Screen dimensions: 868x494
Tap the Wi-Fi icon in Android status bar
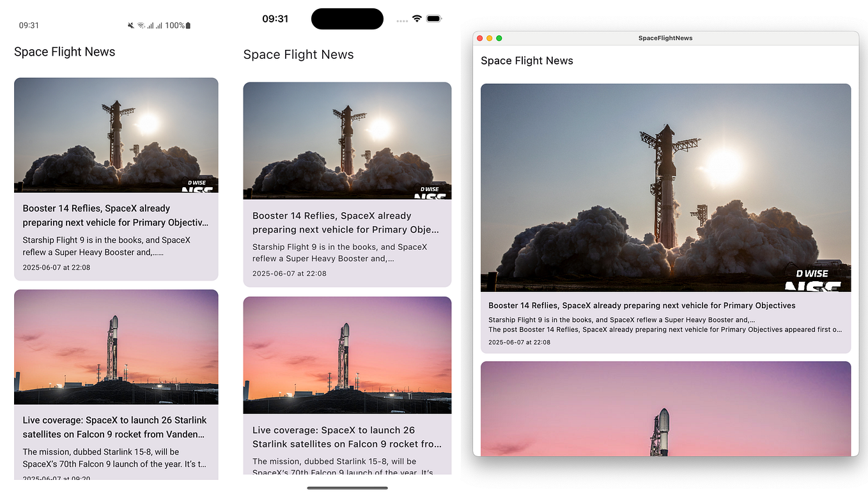tap(142, 26)
